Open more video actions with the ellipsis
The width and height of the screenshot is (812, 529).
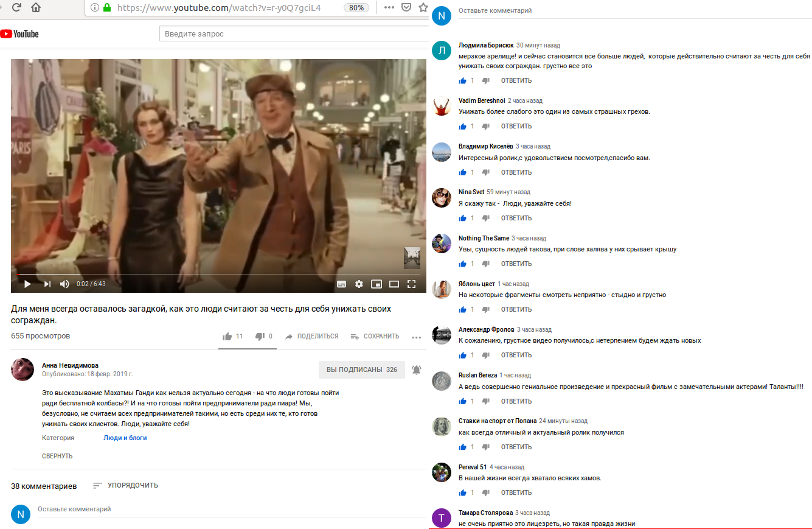point(416,335)
